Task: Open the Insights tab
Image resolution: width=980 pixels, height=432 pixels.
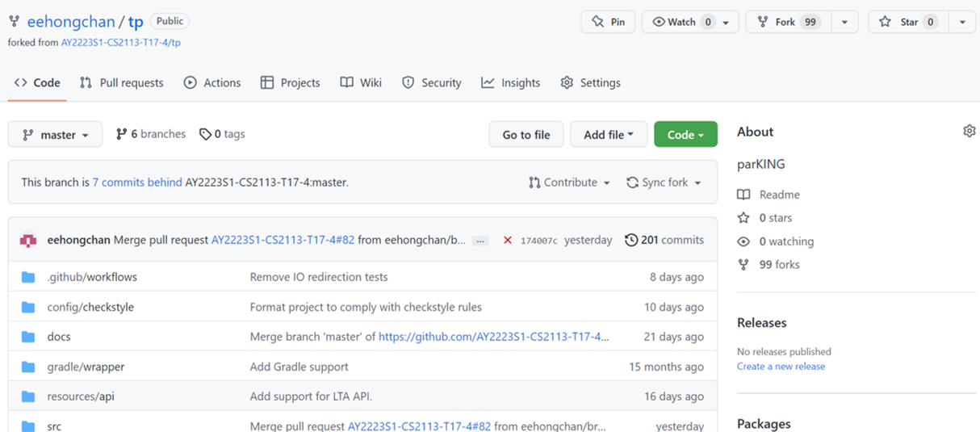Action: [x=511, y=82]
